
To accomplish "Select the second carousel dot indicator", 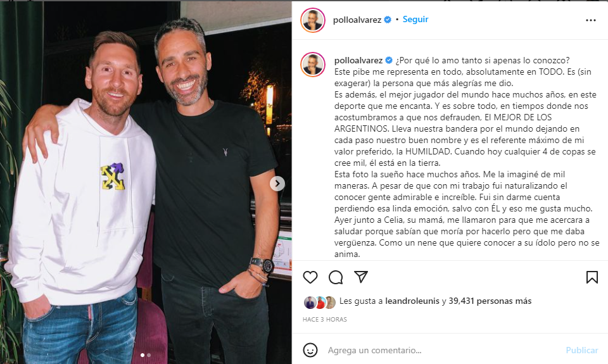I will [x=149, y=355].
